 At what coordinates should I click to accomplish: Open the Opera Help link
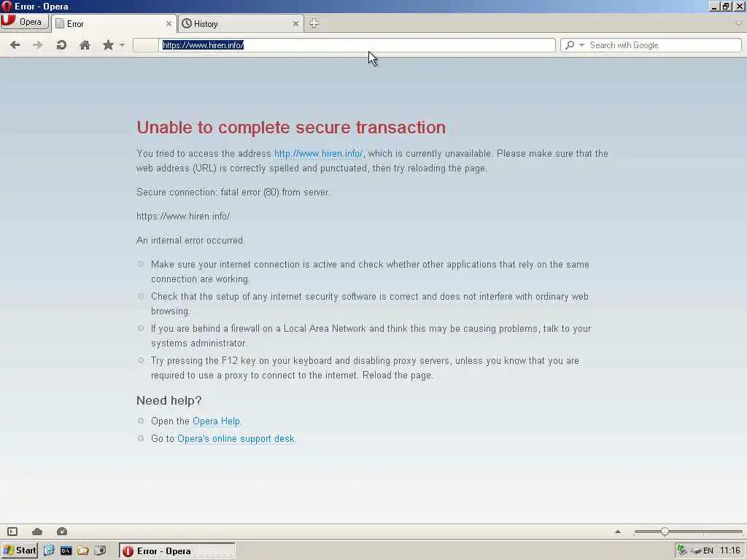[x=216, y=421]
